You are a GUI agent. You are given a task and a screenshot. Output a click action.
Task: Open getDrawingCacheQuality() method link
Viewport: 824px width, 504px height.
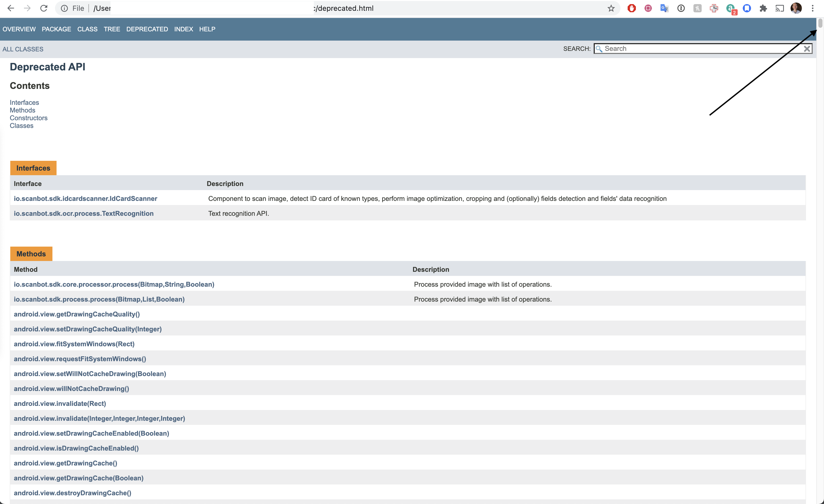click(77, 314)
